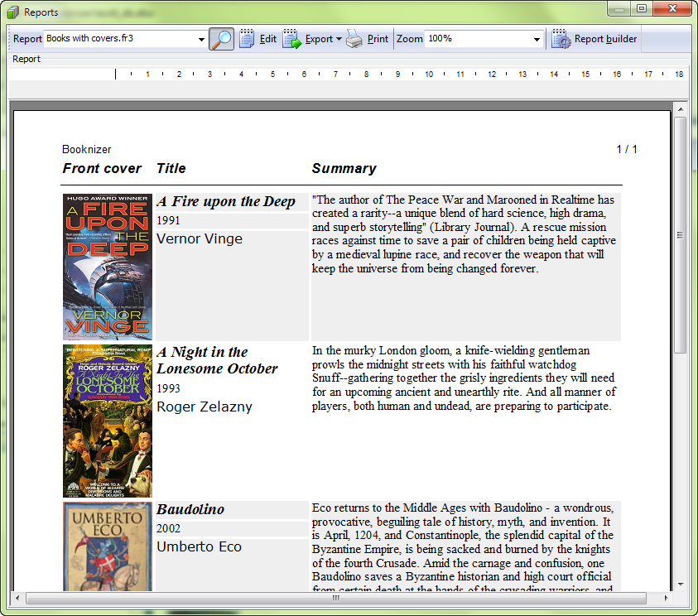Image resolution: width=698 pixels, height=616 pixels.
Task: Click the 'Baudolino' title text
Action: tap(190, 509)
